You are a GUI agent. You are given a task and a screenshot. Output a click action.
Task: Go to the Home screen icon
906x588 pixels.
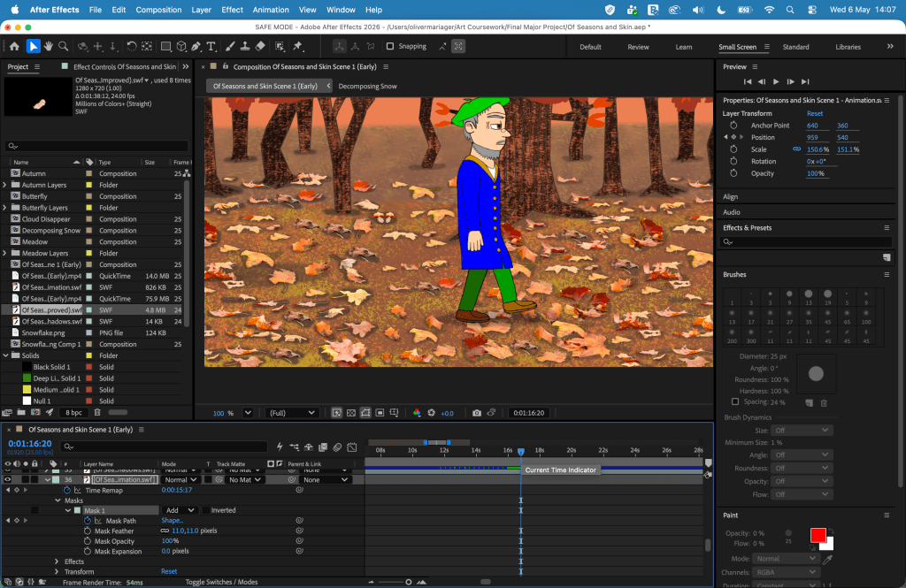pos(14,46)
